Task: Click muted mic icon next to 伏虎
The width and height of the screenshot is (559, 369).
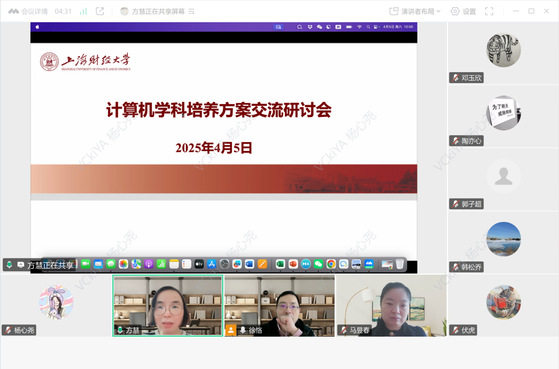Action: click(455, 330)
